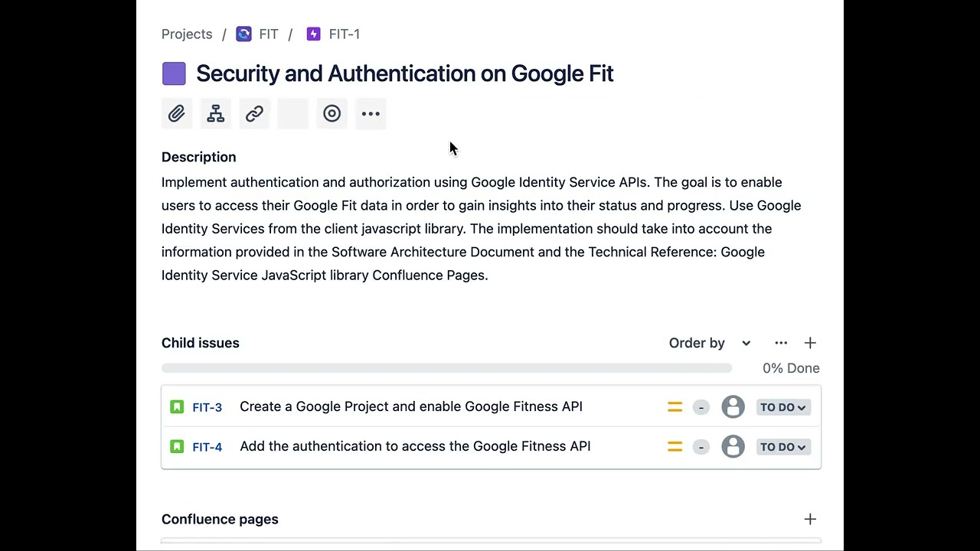
Task: Expand the Order by dropdown
Action: click(x=710, y=343)
